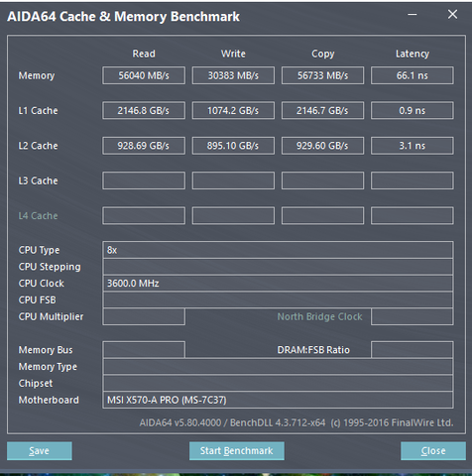Click the Motherboard field MSI X570-A PRO

[278, 400]
